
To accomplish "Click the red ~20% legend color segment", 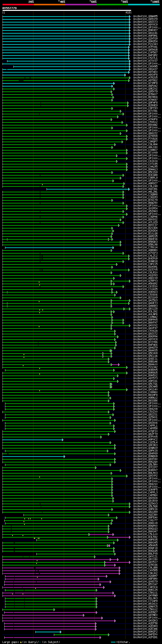I will click(x=18, y=5).
